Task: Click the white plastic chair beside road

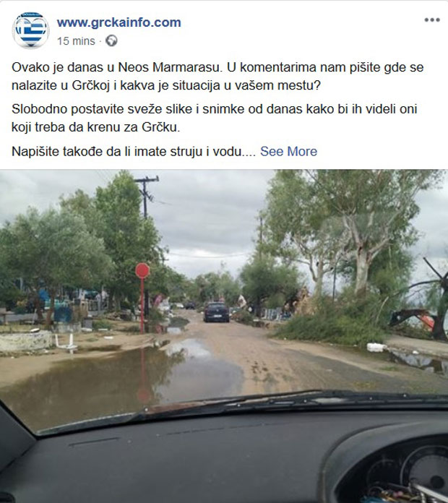Action: point(66,343)
